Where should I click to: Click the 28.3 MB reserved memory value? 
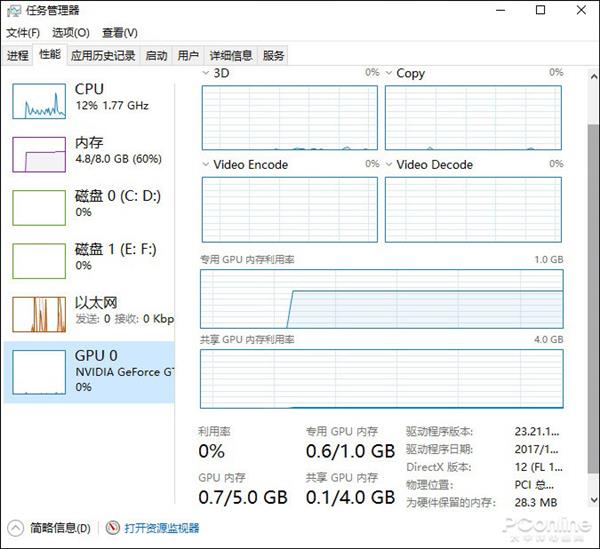click(x=536, y=502)
